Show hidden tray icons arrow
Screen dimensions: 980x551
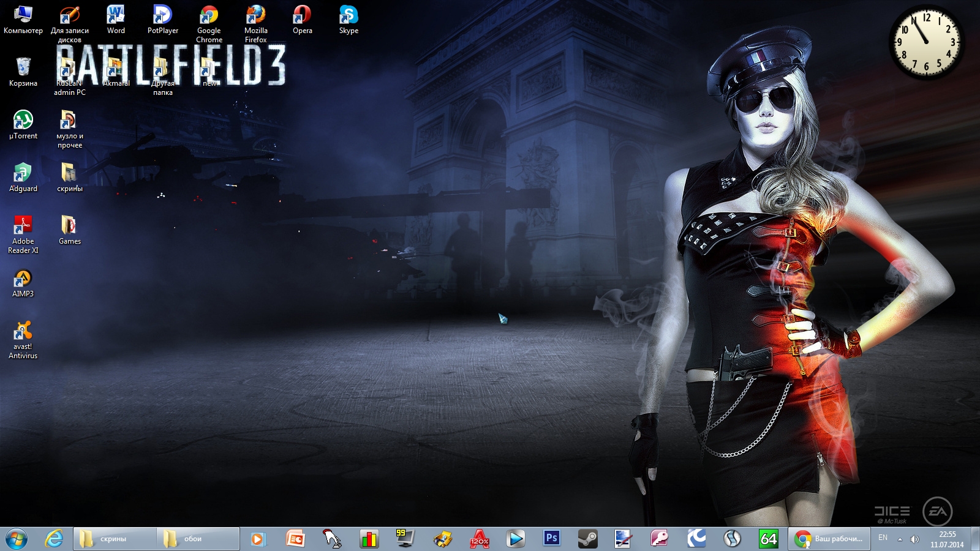900,539
